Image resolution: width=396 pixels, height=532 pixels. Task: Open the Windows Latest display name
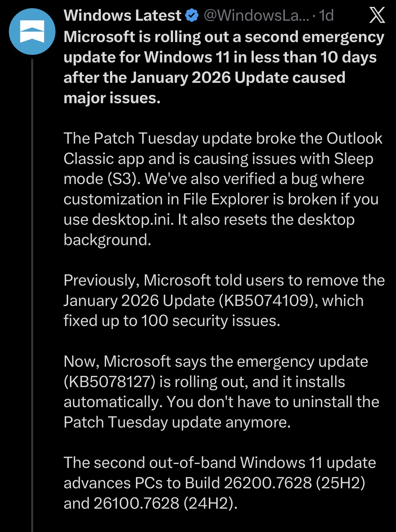[122, 15]
